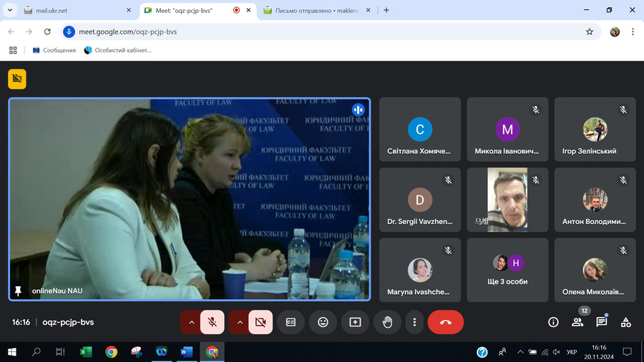The width and height of the screenshot is (644, 362).
Task: Expand video settings chevron beside camera
Action: pos(240,323)
